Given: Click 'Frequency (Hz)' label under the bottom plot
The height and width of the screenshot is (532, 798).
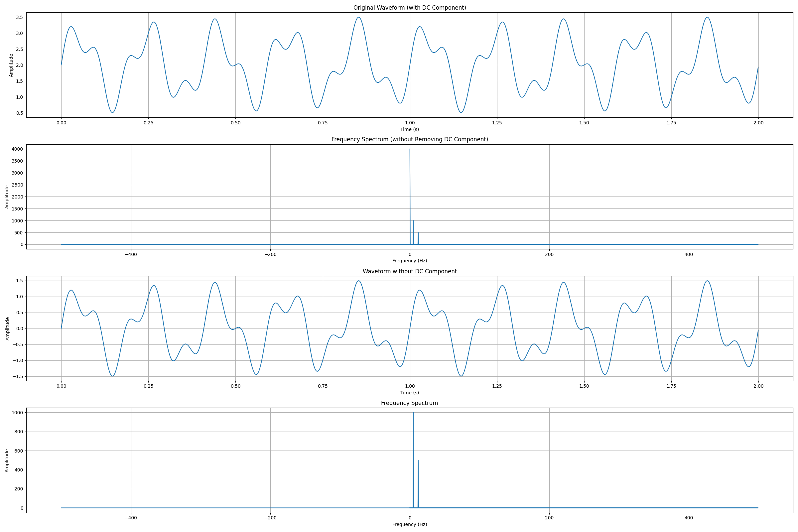Looking at the screenshot, I should pos(410,524).
